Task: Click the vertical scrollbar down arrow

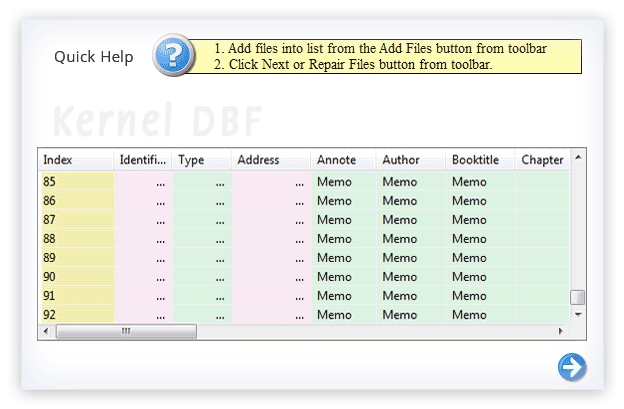Action: (x=578, y=314)
